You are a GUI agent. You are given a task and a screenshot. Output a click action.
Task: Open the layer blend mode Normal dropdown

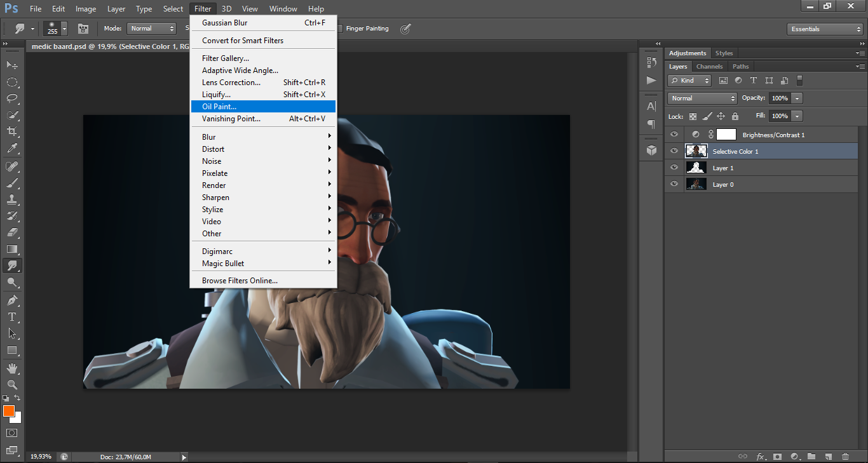click(702, 98)
